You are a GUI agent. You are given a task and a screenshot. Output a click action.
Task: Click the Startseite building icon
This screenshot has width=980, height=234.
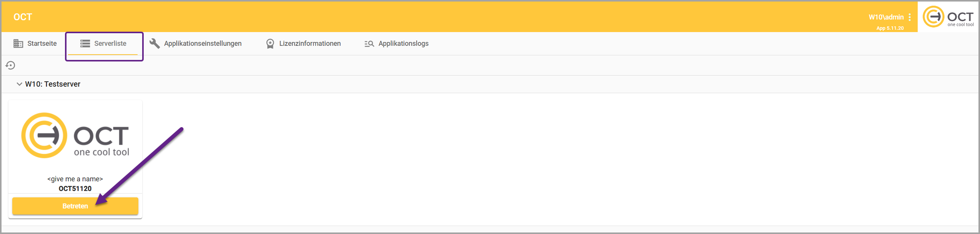18,44
